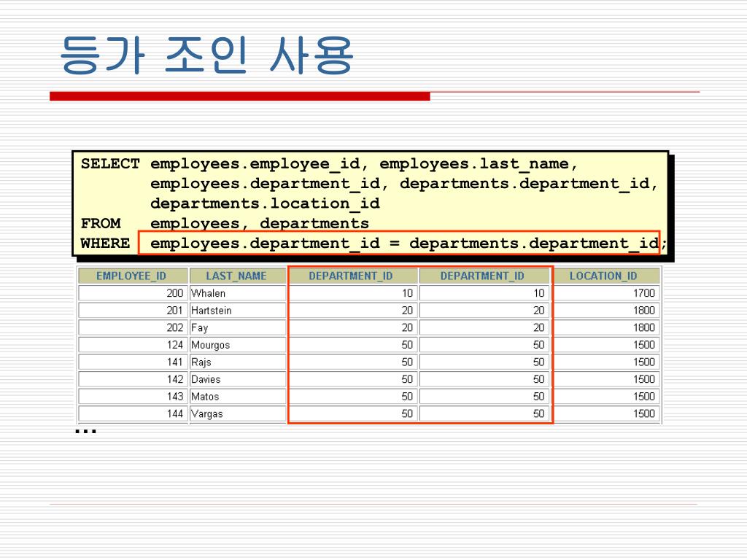This screenshot has height=560, width=747.
Task: Select employee ID cell 124
Action: [133, 344]
